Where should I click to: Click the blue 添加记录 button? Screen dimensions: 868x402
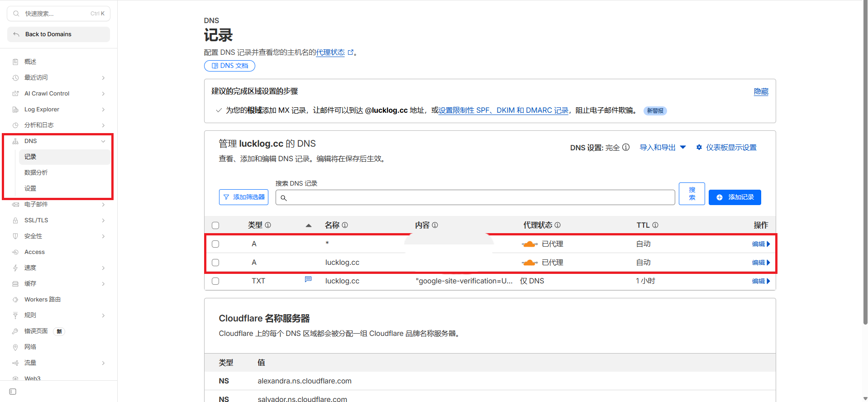pos(734,197)
